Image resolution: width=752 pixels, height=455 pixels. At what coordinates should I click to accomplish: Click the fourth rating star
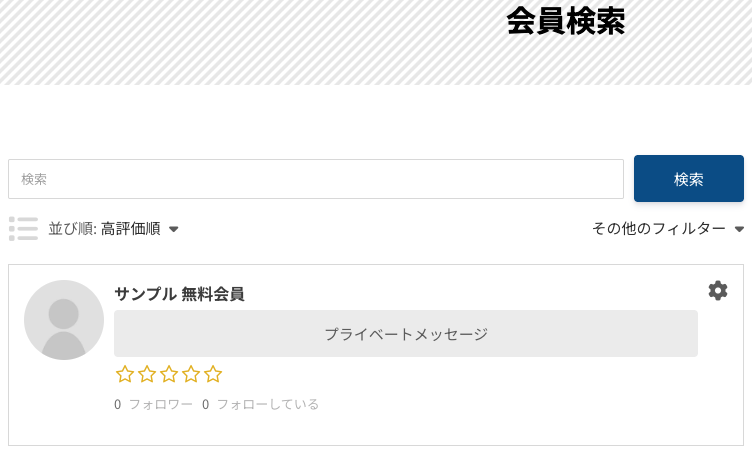[191, 374]
